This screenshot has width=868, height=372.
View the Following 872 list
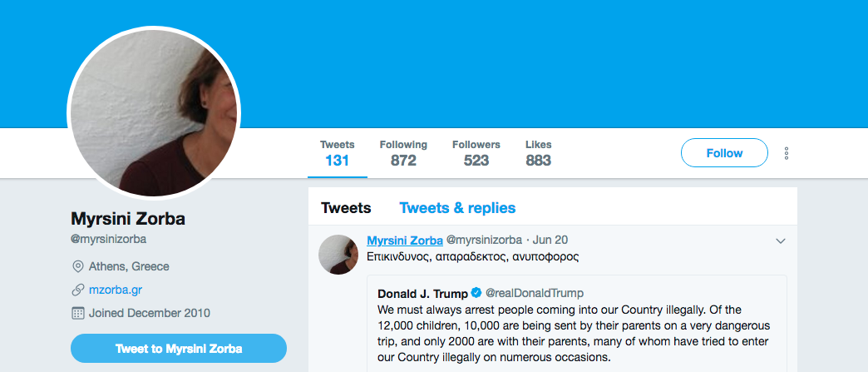pos(403,153)
